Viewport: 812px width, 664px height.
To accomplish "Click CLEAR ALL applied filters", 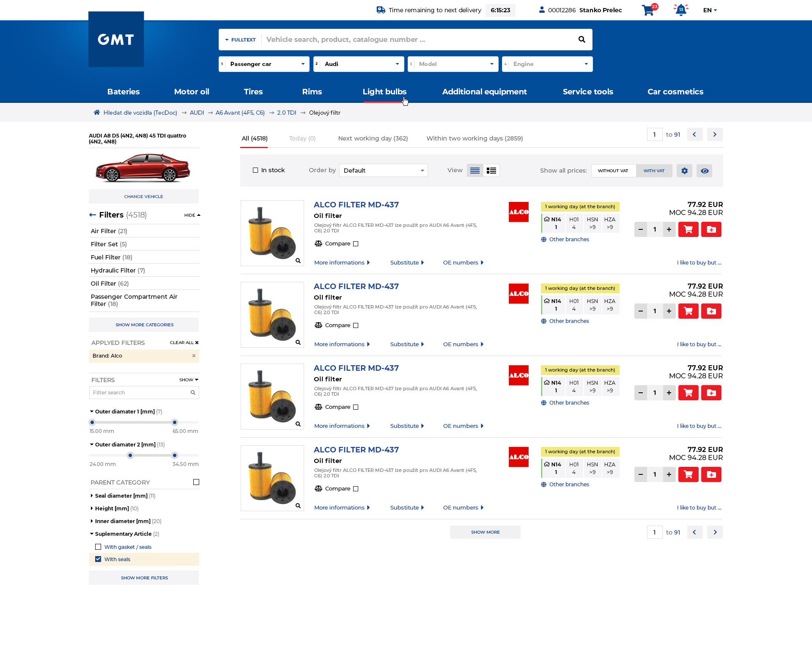I will (184, 343).
